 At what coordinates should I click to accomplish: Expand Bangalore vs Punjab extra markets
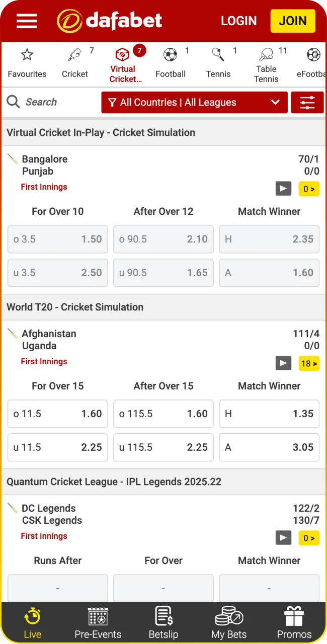(x=309, y=189)
